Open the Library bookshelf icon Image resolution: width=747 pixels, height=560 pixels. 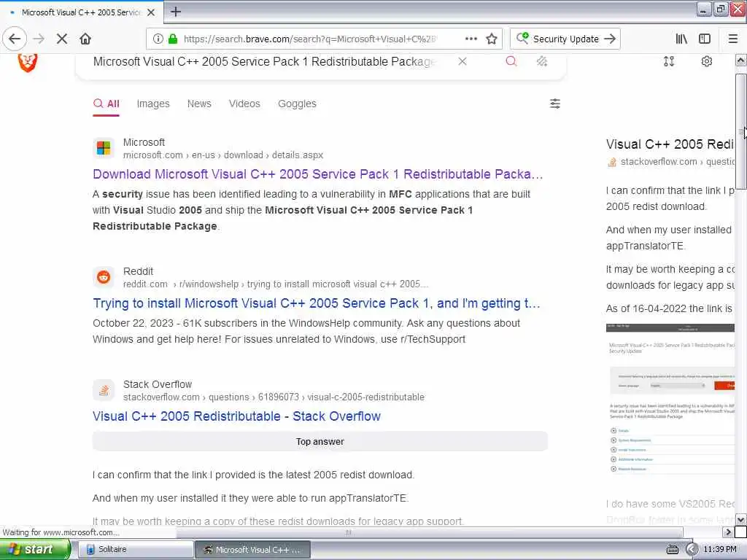pyautogui.click(x=681, y=39)
